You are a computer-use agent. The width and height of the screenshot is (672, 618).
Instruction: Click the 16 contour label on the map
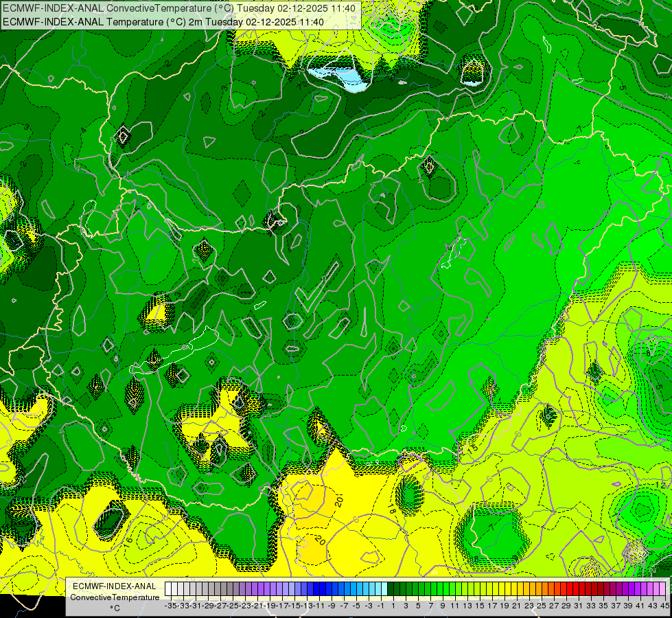coord(129,542)
